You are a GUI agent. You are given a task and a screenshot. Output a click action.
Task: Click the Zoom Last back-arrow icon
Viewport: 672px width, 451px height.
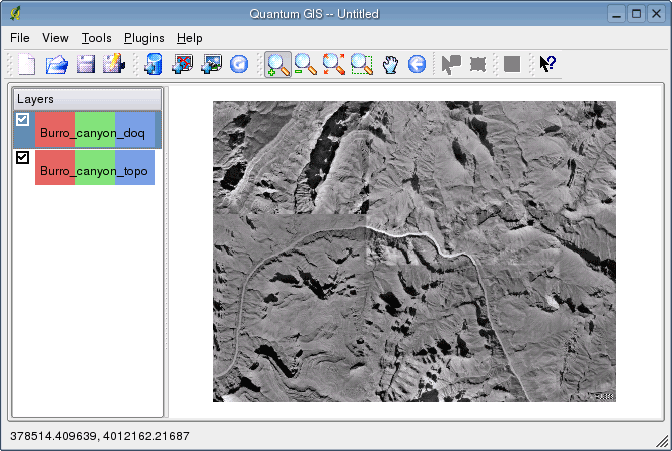417,65
